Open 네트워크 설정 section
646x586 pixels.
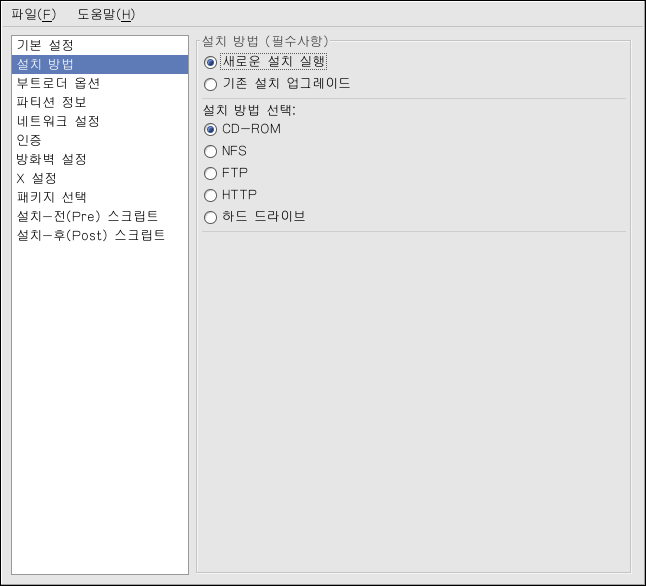tap(58, 122)
